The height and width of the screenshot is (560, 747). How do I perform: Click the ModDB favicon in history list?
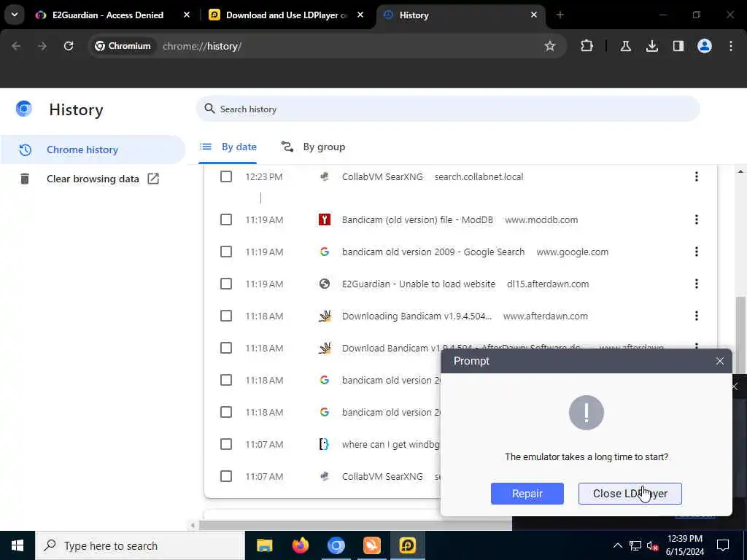click(x=325, y=219)
